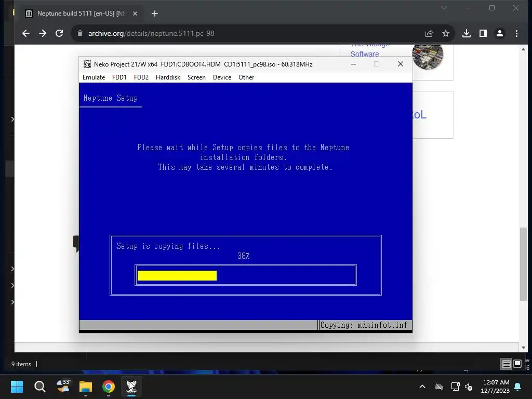
Task: Open the clock showing 12:07 AM
Action: 495,387
